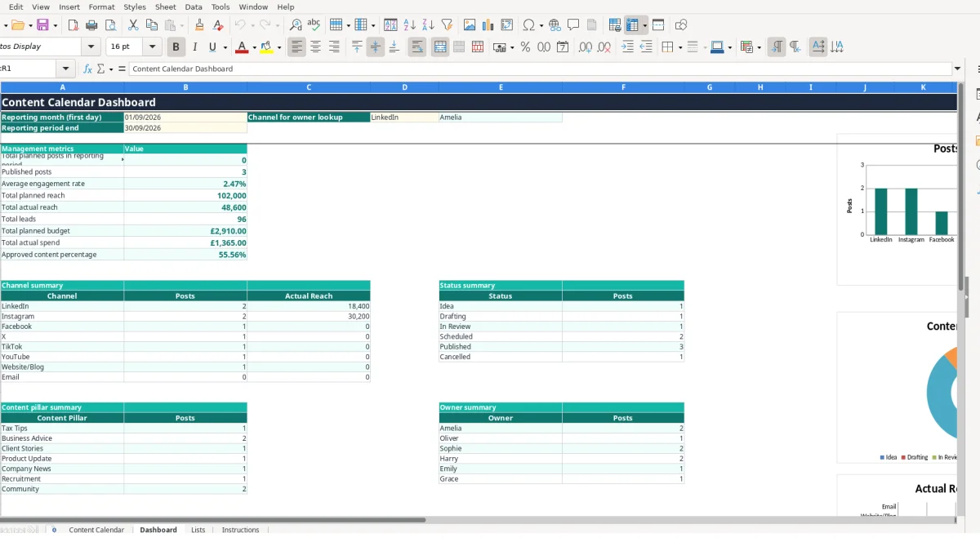Click Define Print Area icon

(x=615, y=25)
